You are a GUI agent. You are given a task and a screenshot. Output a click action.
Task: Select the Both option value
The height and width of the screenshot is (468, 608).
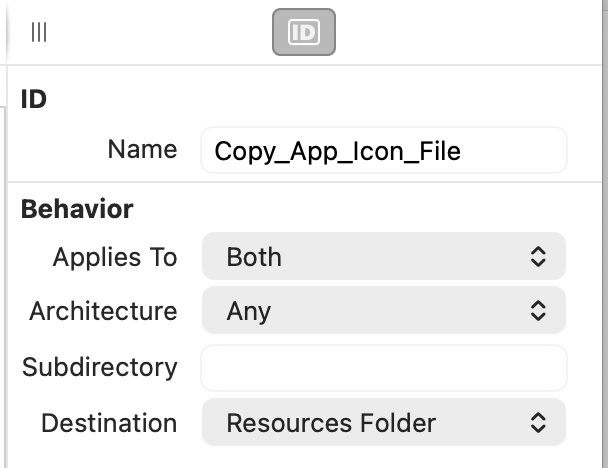pos(254,257)
